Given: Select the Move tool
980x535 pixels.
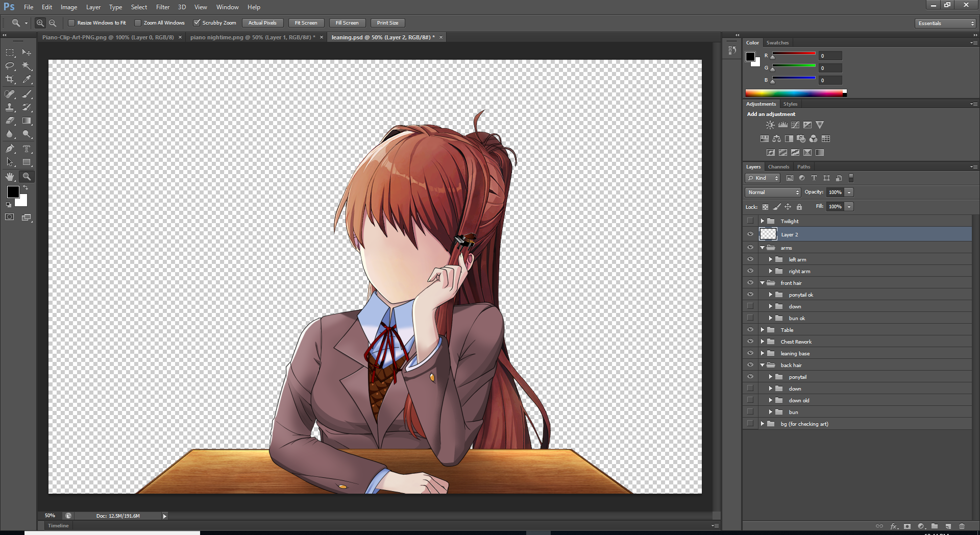Looking at the screenshot, I should (27, 53).
